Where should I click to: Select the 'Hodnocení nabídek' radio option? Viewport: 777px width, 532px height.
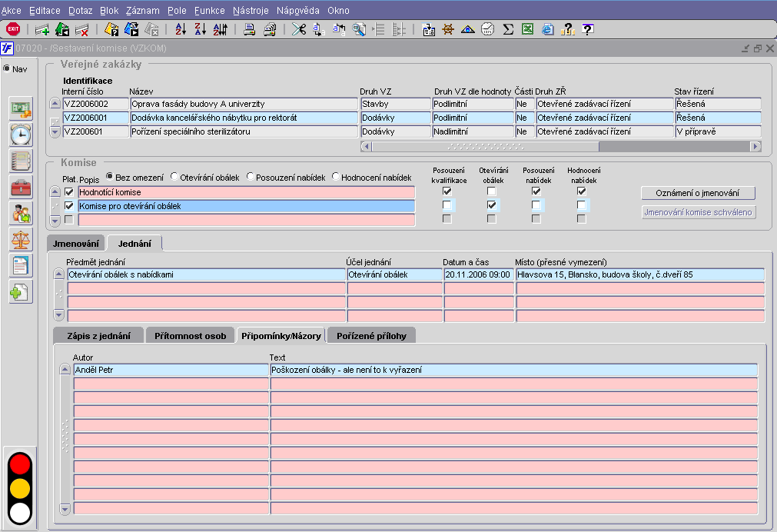coord(337,178)
